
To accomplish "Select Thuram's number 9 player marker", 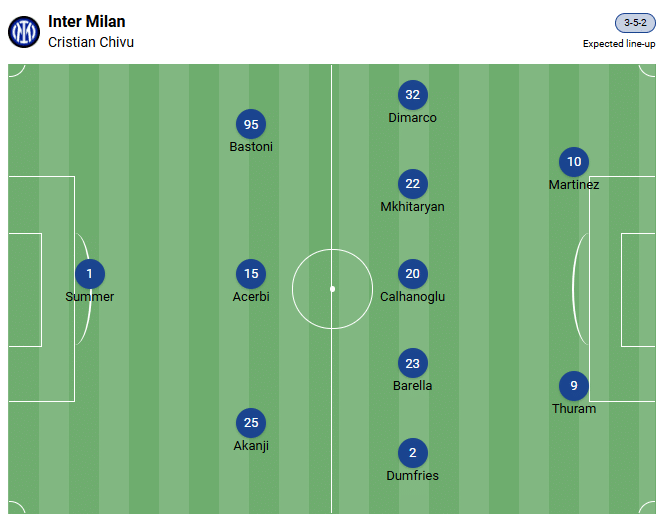I will pyautogui.click(x=574, y=386).
